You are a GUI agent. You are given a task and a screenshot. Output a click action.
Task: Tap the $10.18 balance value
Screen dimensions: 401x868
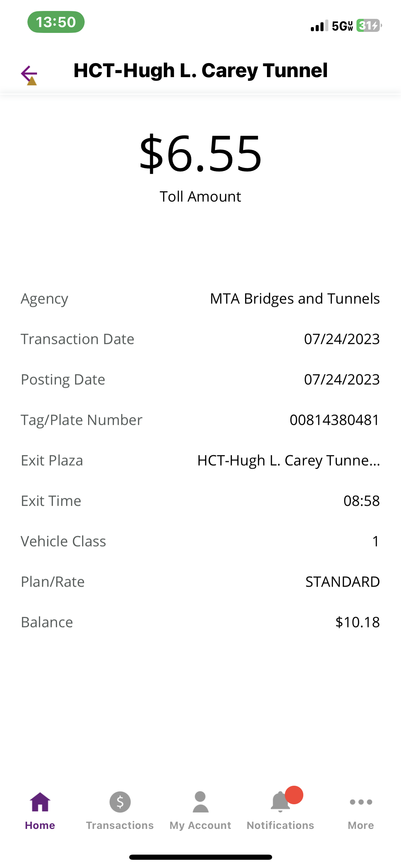pos(357,622)
